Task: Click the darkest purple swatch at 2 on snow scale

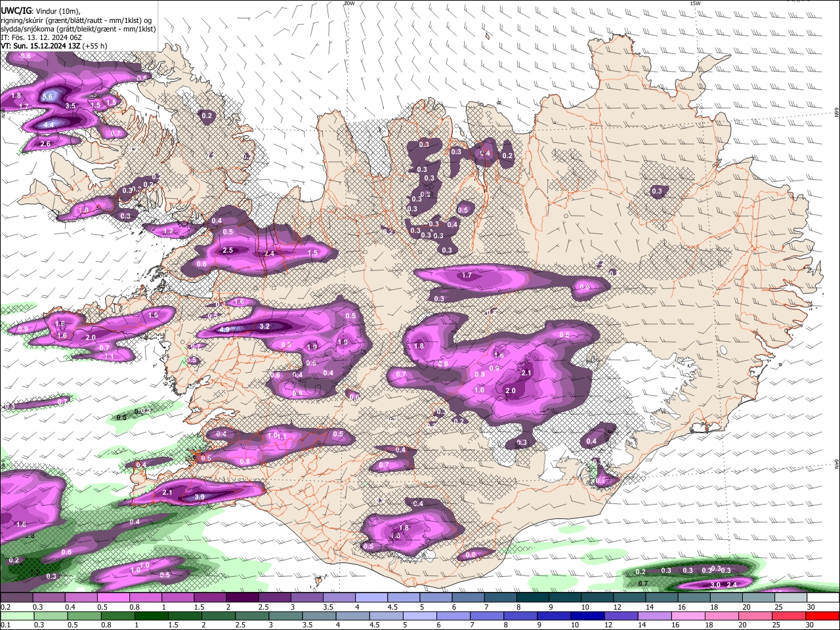Action: [x=242, y=597]
